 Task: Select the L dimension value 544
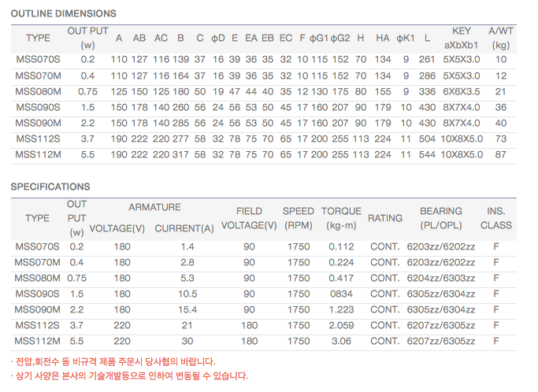(427, 154)
